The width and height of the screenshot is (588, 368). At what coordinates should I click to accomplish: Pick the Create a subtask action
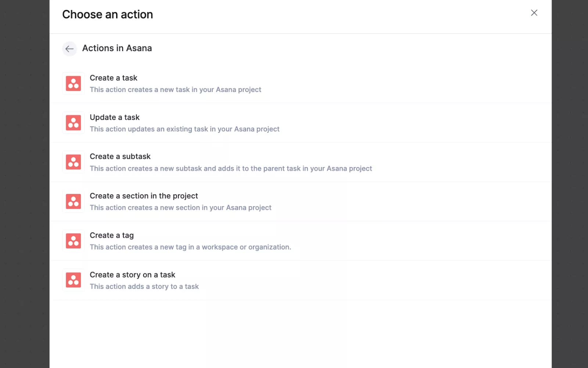click(x=120, y=157)
